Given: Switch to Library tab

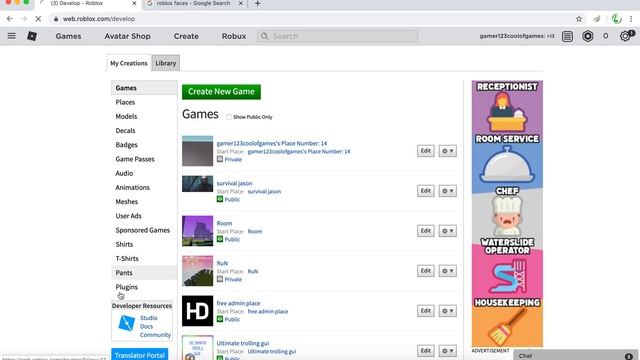Looking at the screenshot, I should (166, 63).
